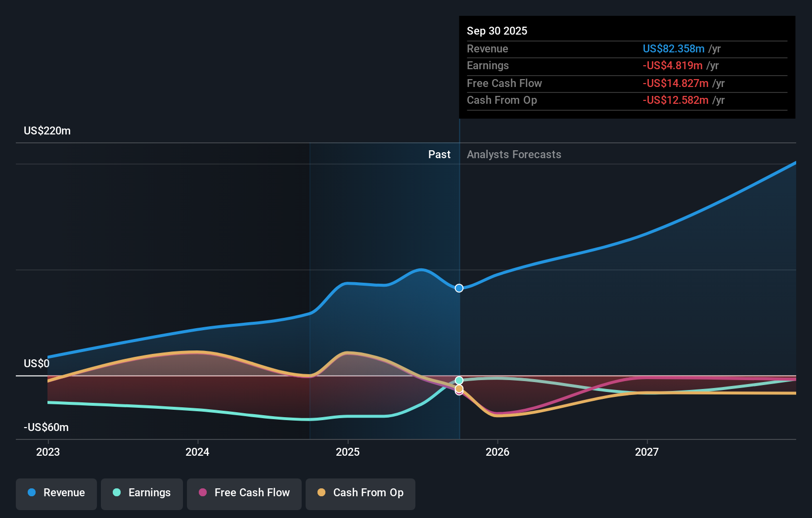Click the teal Earnings legend dot

pos(116,493)
